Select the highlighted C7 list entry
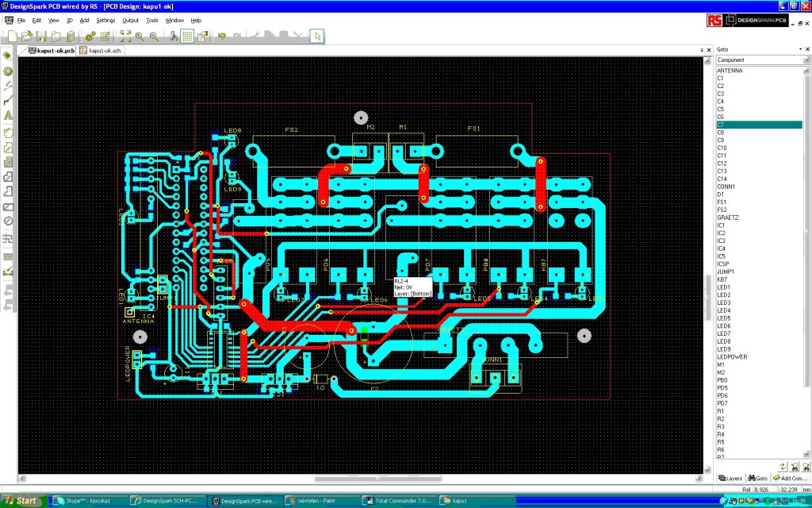 759,125
